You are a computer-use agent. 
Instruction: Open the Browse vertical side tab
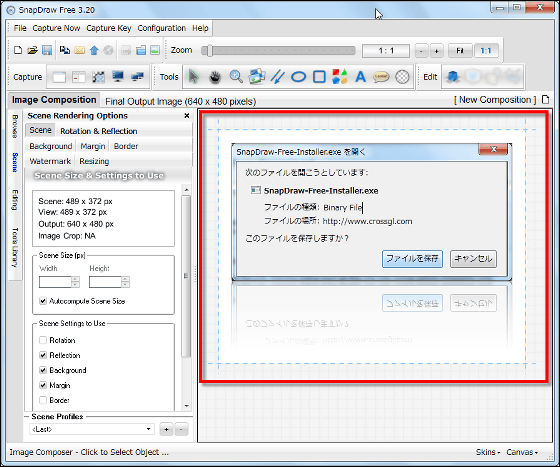point(15,126)
